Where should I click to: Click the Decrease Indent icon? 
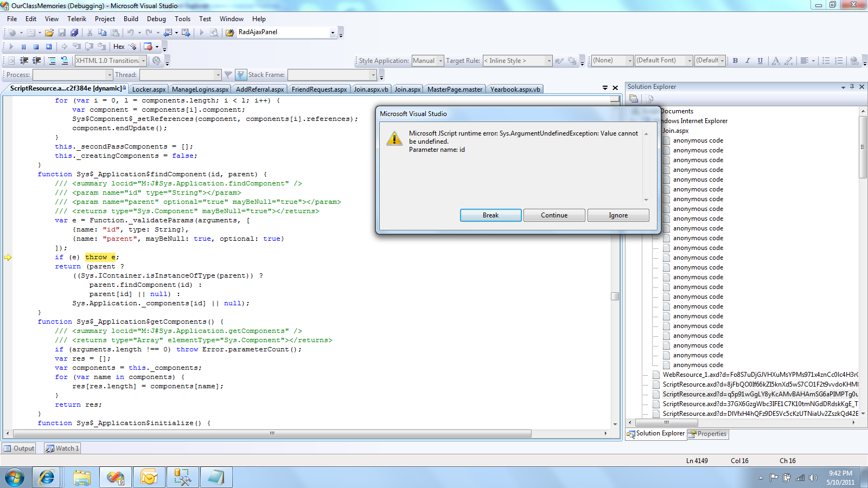(x=24, y=61)
